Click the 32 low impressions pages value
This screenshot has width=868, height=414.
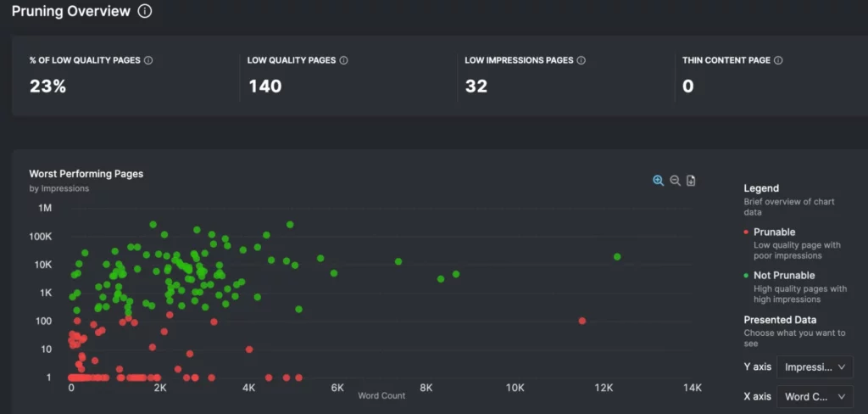click(476, 86)
